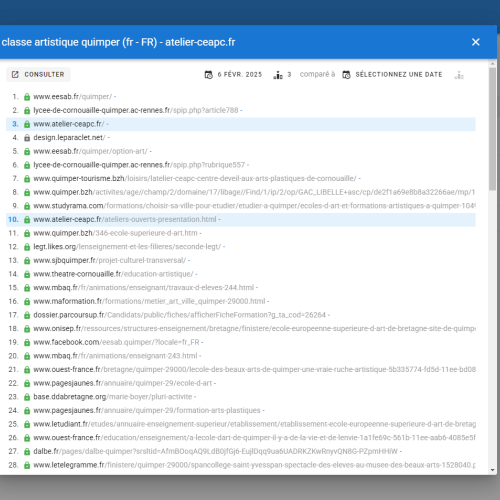Open the dossier.parcoursup.fr result link
This screenshot has height=500, width=500.
pos(179,315)
